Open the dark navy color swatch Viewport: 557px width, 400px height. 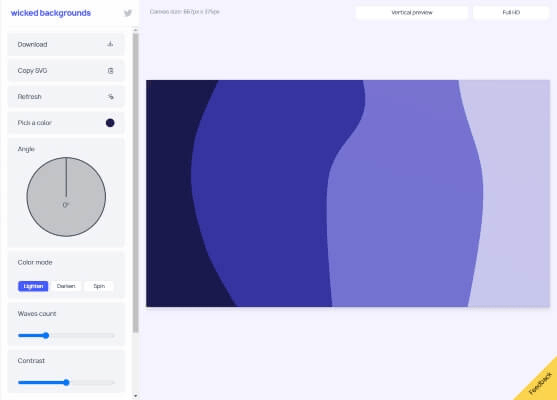110,123
